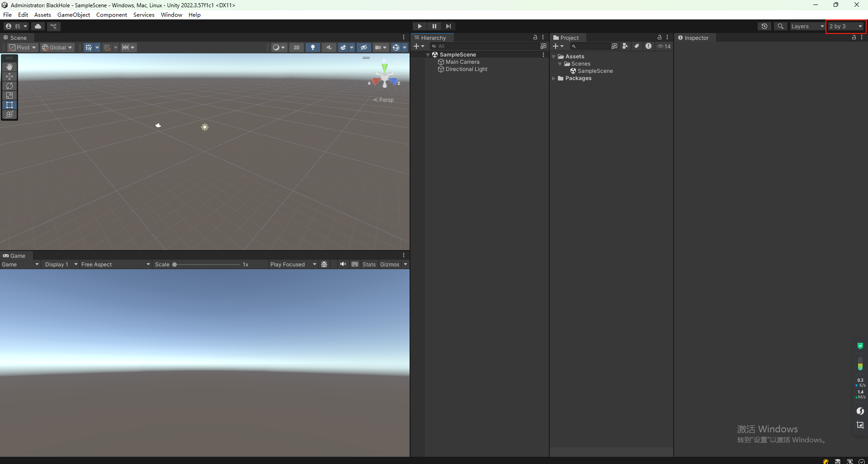The width and height of the screenshot is (868, 464).
Task: Switch to the Inspector tab
Action: tap(695, 38)
